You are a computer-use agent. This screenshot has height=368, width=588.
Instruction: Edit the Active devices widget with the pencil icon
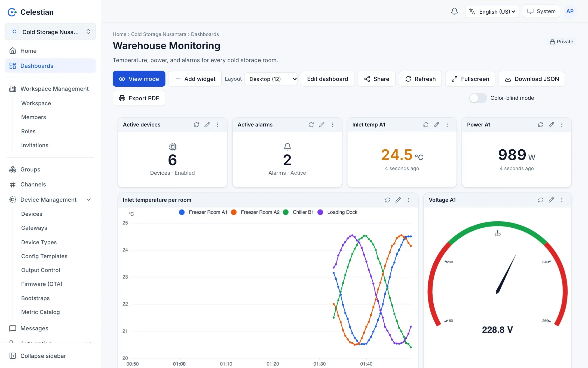[207, 125]
